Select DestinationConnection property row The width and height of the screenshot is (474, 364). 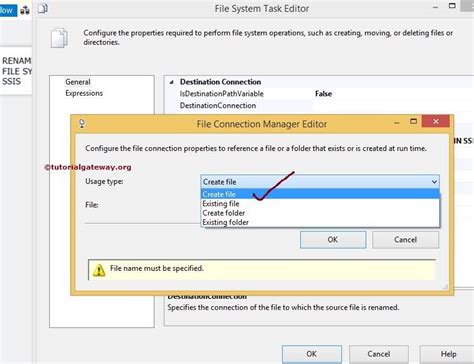[x=218, y=106]
